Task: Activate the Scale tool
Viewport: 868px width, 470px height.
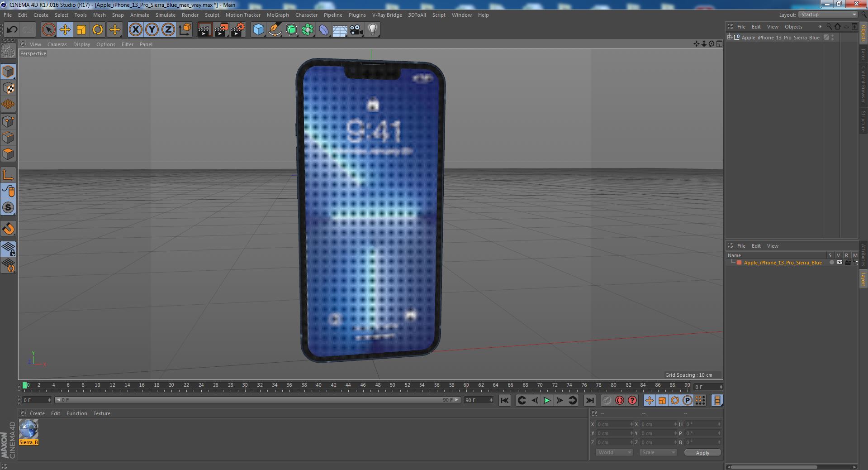Action: (x=81, y=30)
